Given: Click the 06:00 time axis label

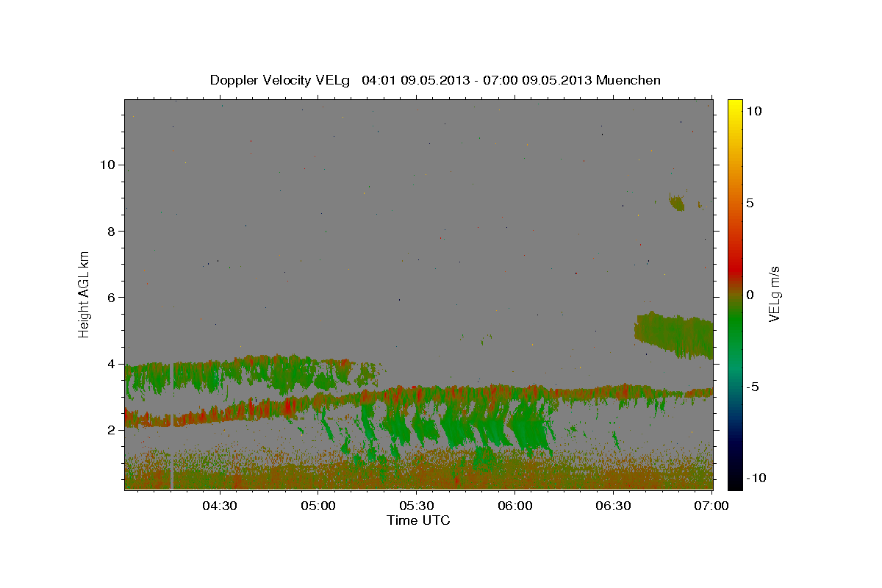Looking at the screenshot, I should point(514,506).
